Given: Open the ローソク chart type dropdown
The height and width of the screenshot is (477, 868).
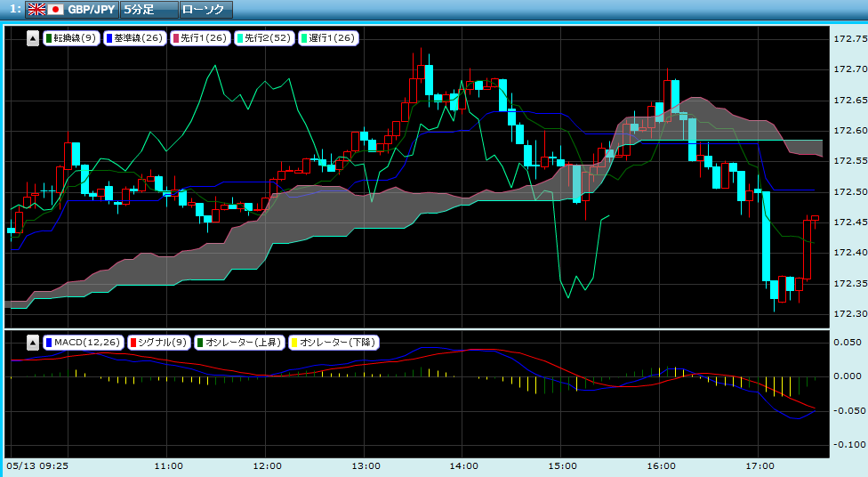Looking at the screenshot, I should [x=206, y=10].
